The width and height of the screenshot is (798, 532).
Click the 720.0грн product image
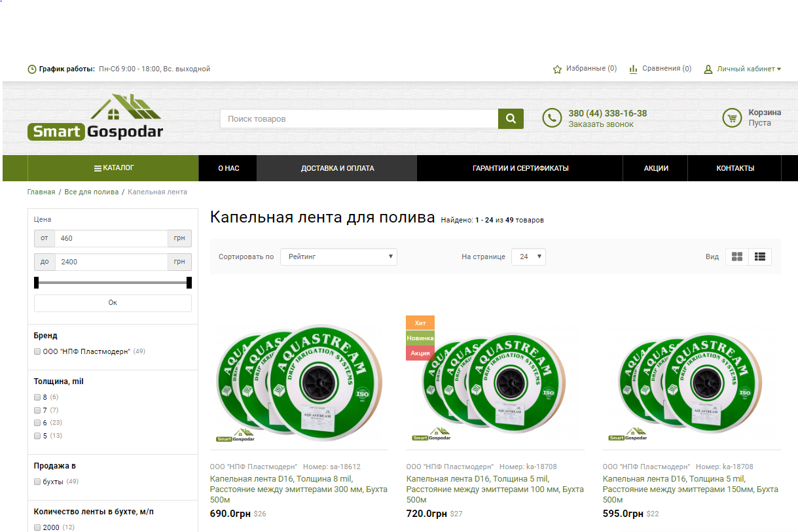(x=495, y=385)
